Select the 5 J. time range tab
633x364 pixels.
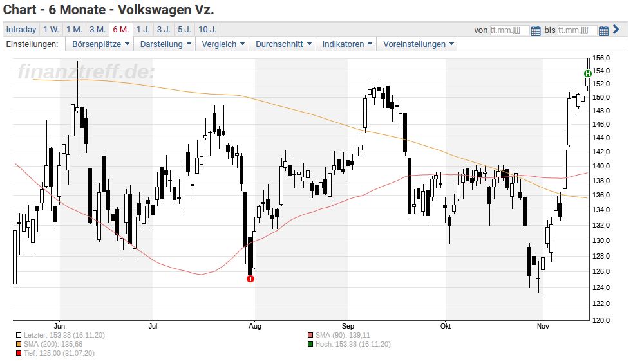coord(185,30)
